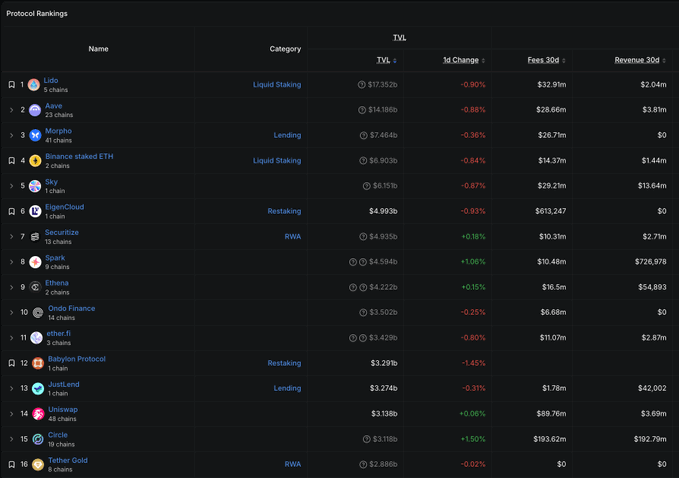Bookmark Binance staked ETH row
Screen dimensions: 679x478
(12, 161)
